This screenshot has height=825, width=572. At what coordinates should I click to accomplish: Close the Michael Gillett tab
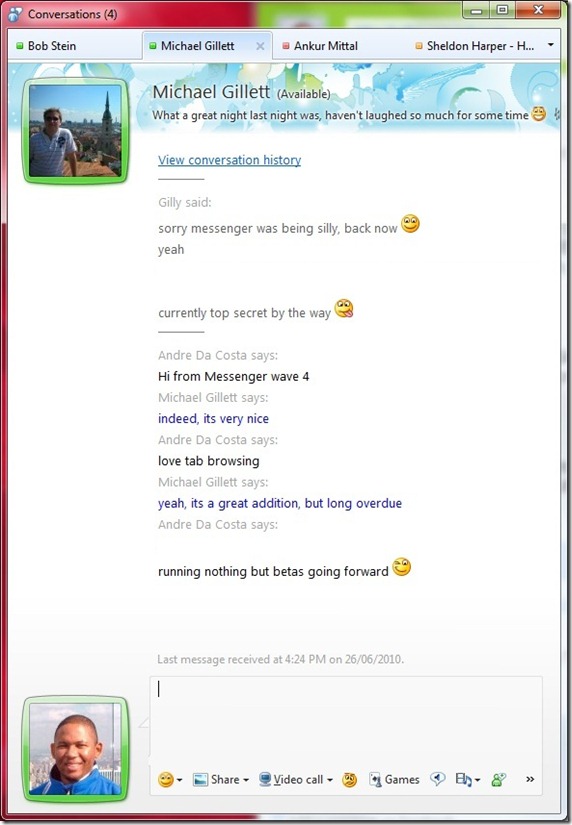click(x=260, y=46)
